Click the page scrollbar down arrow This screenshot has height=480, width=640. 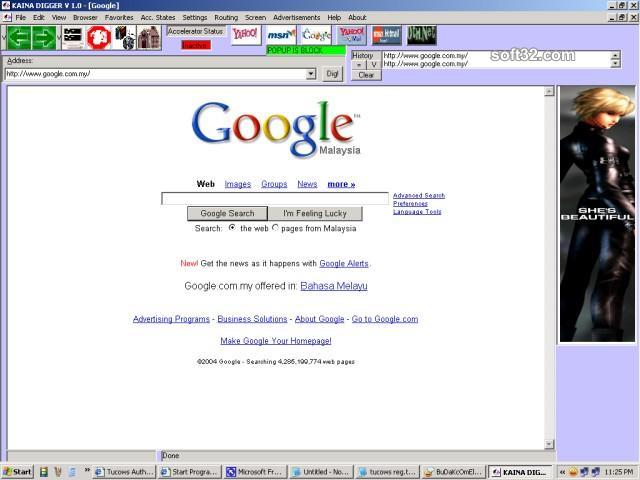tap(549, 444)
